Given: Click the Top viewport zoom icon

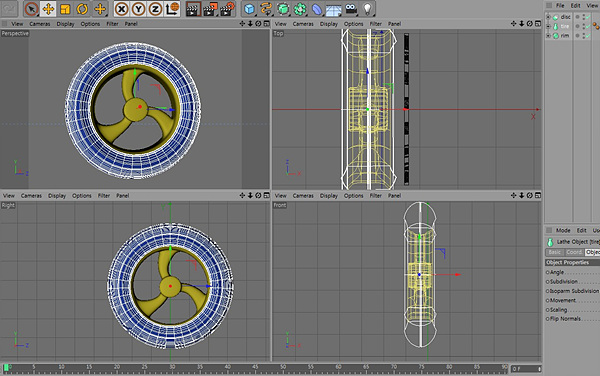Looking at the screenshot, I should [x=522, y=24].
